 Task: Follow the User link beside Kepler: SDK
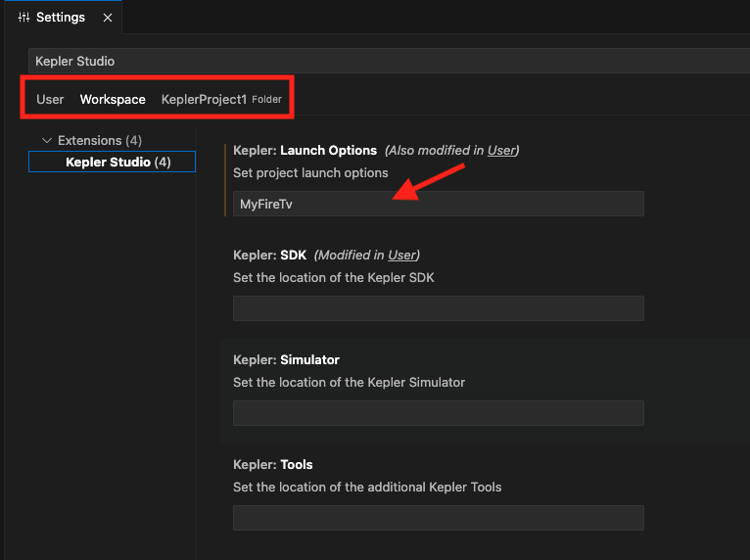pos(401,256)
